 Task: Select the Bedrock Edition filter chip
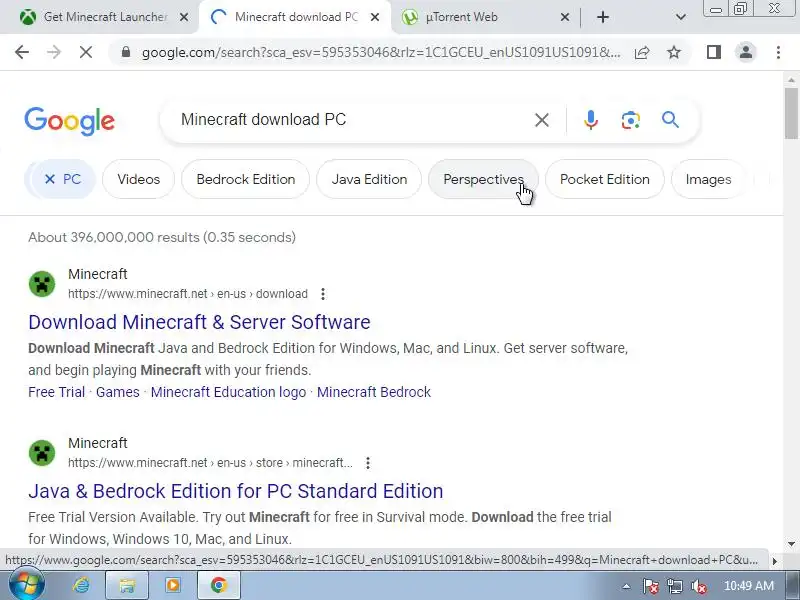pos(245,179)
